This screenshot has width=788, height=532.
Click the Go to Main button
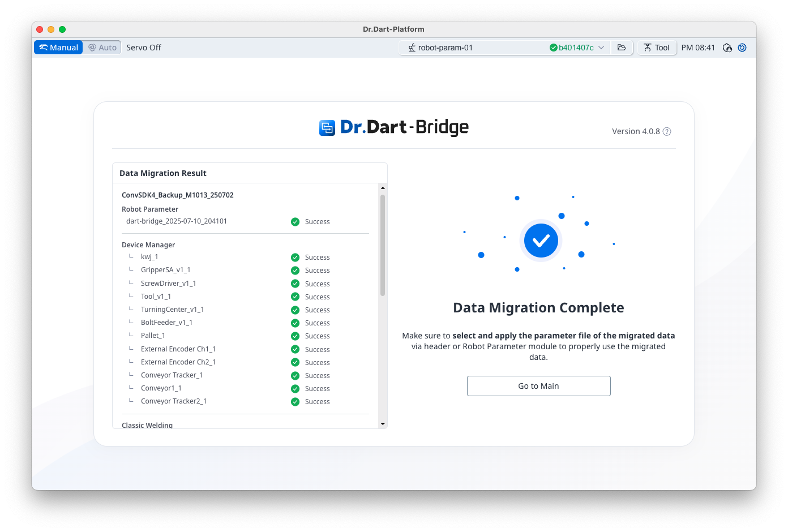point(538,386)
